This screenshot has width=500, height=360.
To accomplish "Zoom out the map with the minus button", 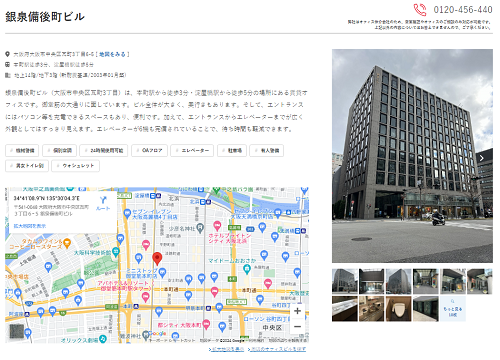I will pyautogui.click(x=297, y=326).
